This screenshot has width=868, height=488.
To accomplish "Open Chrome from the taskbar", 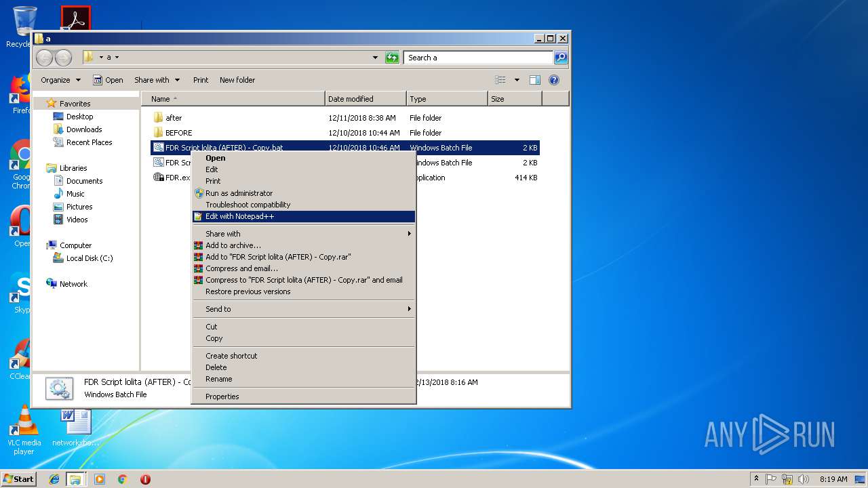I will click(x=123, y=479).
